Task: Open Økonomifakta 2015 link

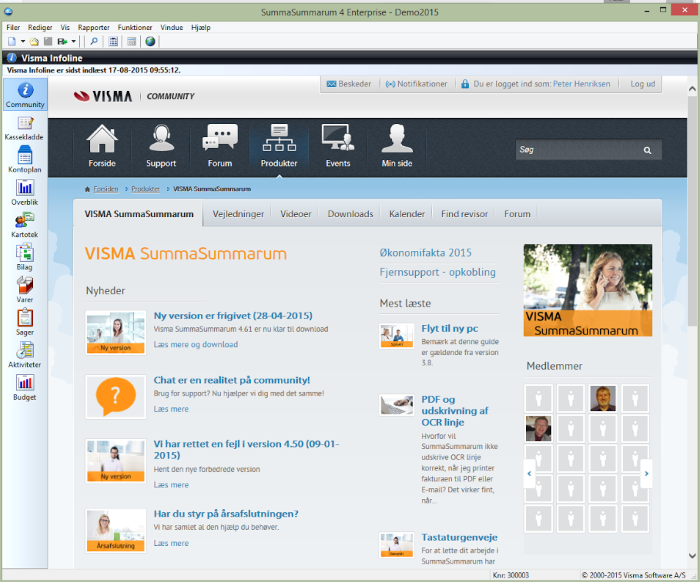Action: pyautogui.click(x=425, y=253)
